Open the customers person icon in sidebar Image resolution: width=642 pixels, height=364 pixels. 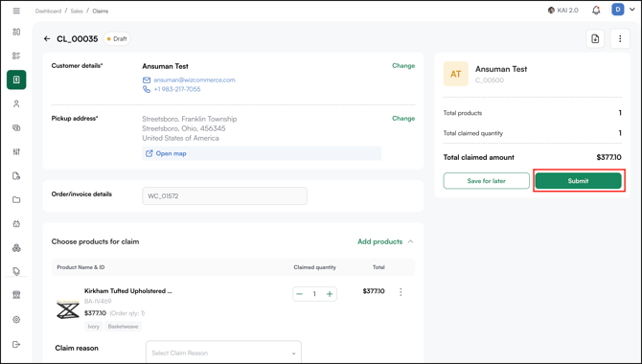[x=16, y=103]
